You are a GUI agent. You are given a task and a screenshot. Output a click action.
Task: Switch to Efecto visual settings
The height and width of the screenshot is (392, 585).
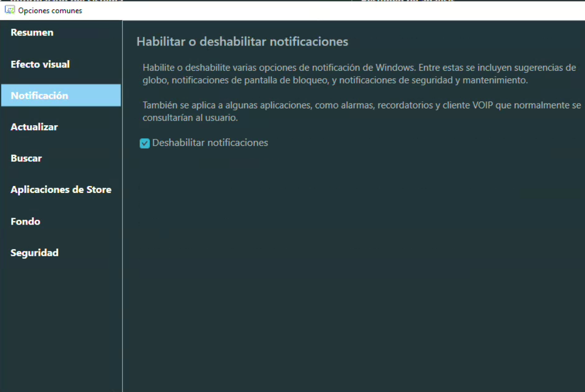click(40, 64)
